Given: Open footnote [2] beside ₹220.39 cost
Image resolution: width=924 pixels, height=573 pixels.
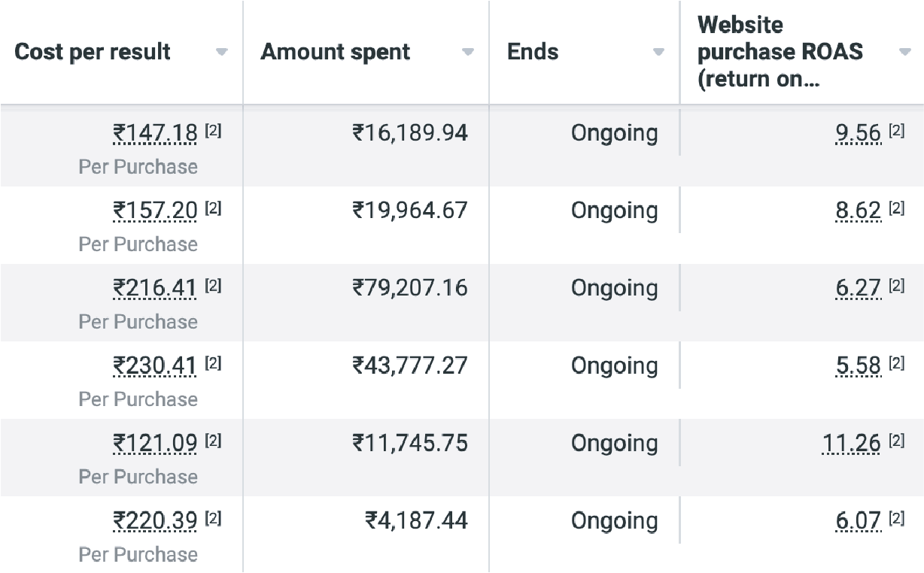Looking at the screenshot, I should pos(214,518).
